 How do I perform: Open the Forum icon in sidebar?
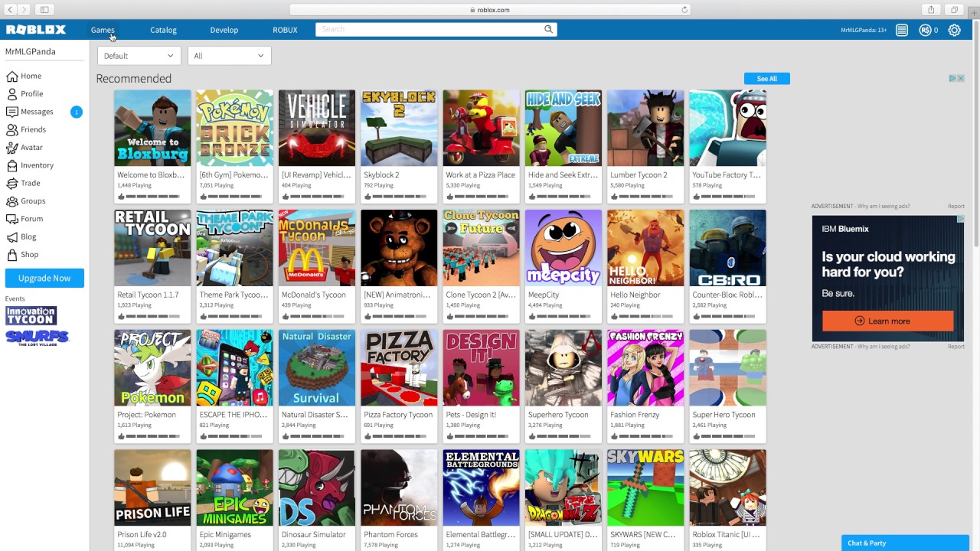(x=11, y=219)
